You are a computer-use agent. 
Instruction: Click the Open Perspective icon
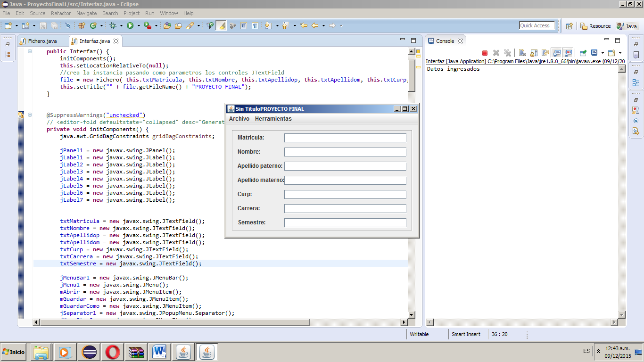pyautogui.click(x=570, y=26)
